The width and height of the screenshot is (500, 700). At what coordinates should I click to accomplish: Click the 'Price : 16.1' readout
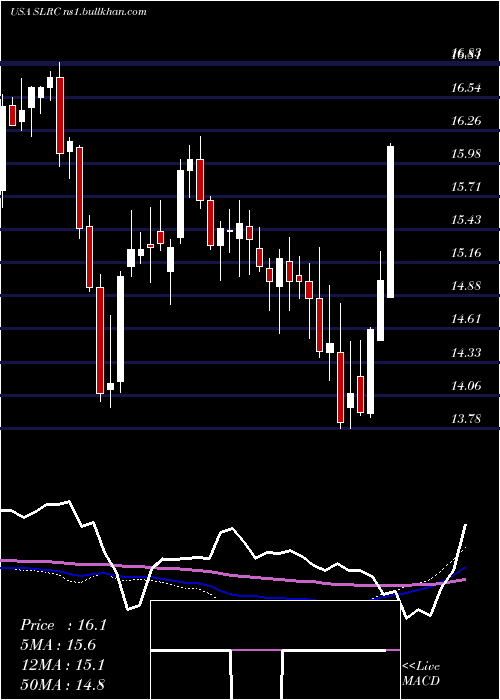click(x=63, y=625)
